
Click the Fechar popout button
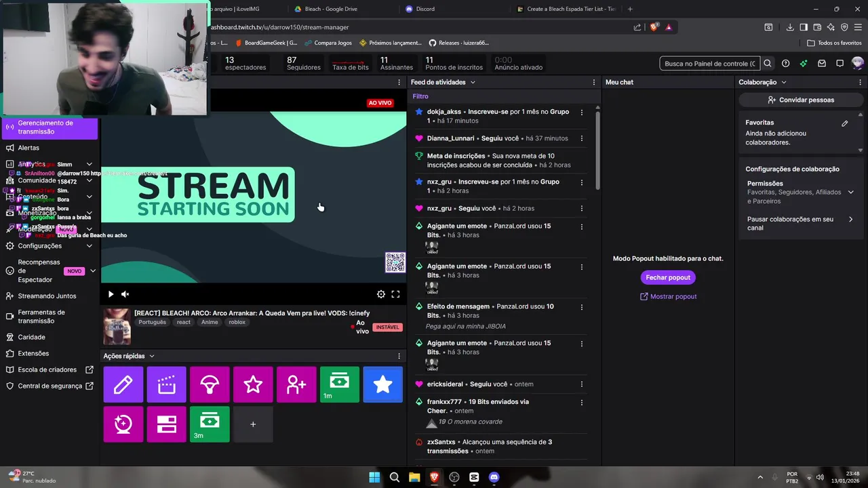668,277
